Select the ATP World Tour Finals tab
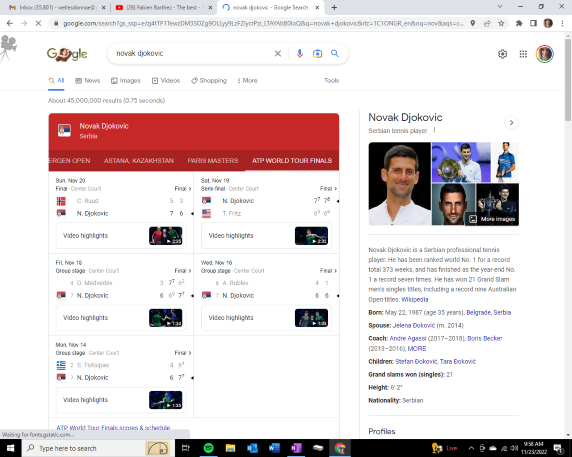The height and width of the screenshot is (457, 572). coord(292,160)
